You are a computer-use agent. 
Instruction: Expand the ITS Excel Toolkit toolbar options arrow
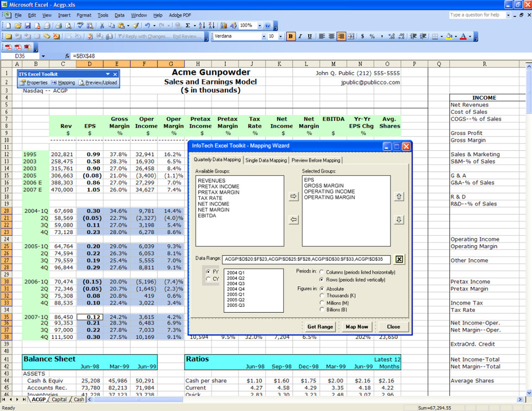108,74
